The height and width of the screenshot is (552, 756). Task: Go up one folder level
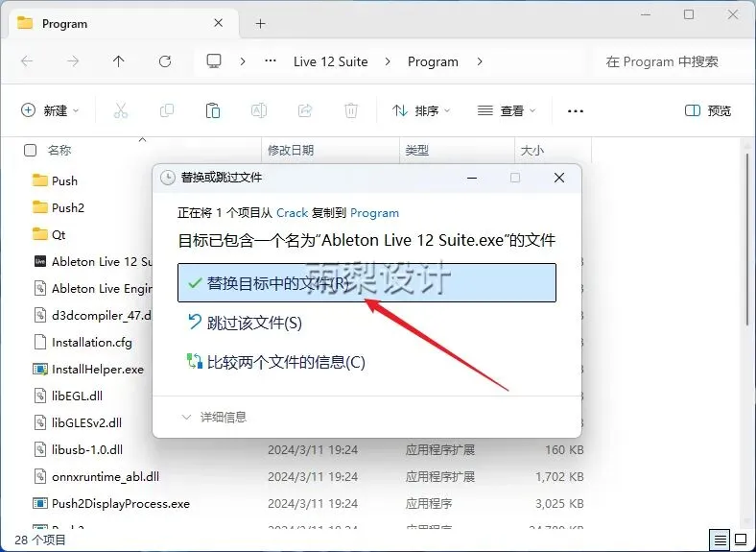(x=119, y=61)
